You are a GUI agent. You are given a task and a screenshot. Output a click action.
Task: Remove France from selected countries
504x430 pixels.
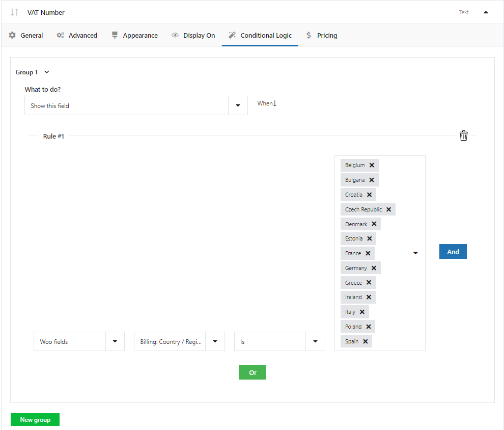click(368, 253)
